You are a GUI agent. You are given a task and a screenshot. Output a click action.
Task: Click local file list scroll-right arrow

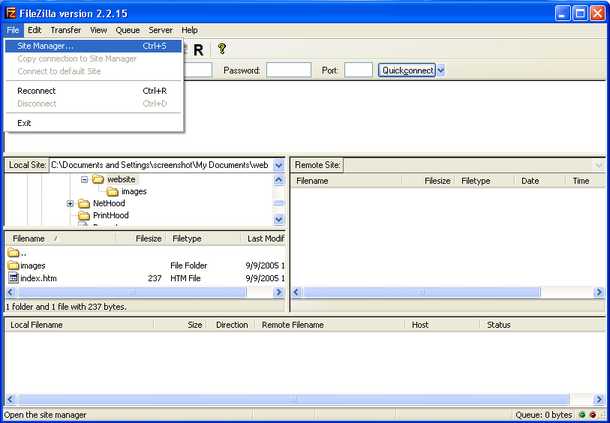click(279, 292)
